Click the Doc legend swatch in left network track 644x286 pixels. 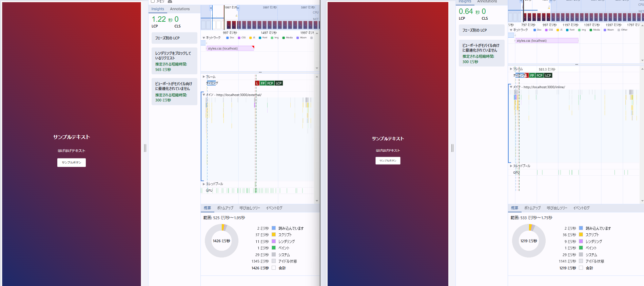(228, 38)
